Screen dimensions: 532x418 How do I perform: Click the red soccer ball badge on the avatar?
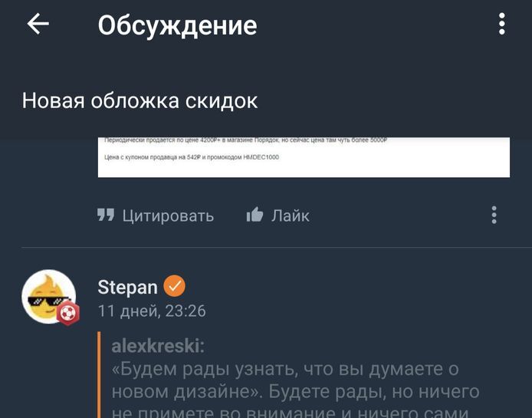point(68,313)
